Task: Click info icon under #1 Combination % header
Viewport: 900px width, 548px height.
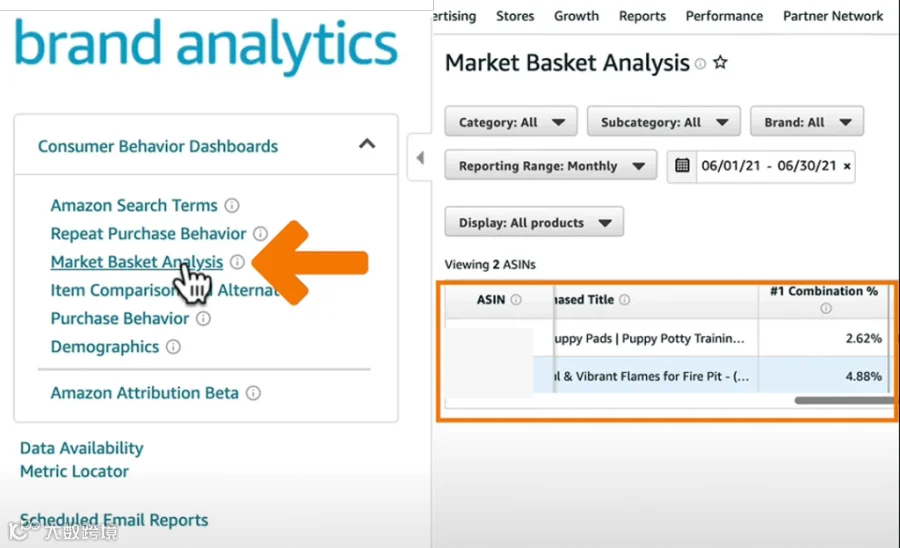Action: point(825,309)
